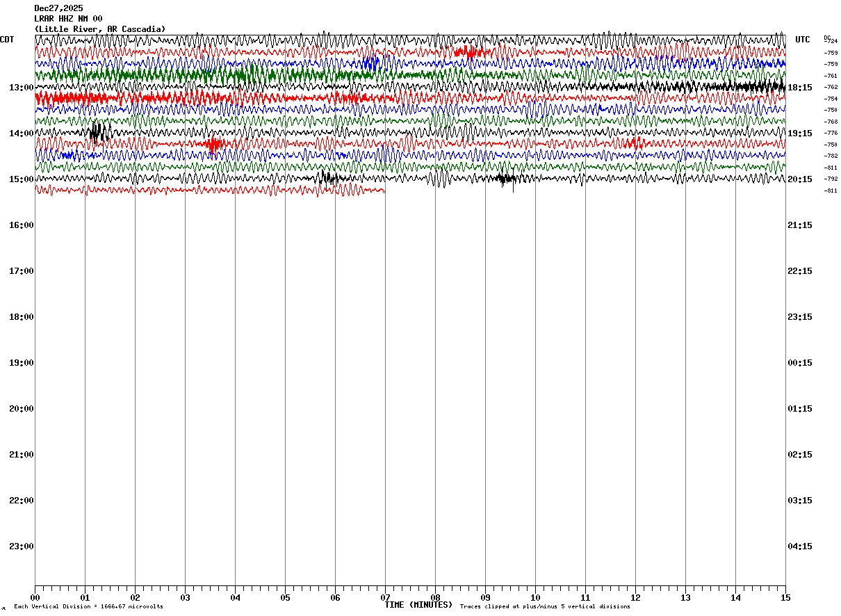Click the -724 DC offset value
Screen dimensions: 841x616
831,42
